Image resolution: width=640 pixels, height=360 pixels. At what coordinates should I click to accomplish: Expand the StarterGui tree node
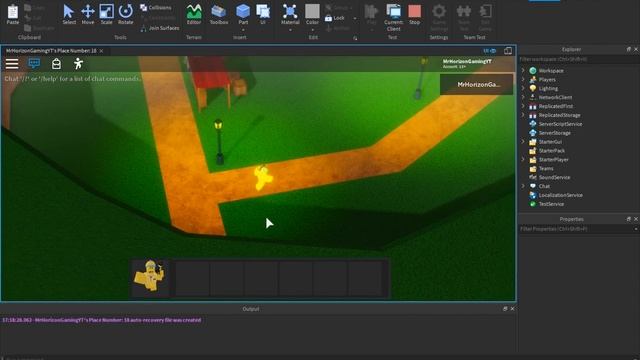[x=523, y=142]
